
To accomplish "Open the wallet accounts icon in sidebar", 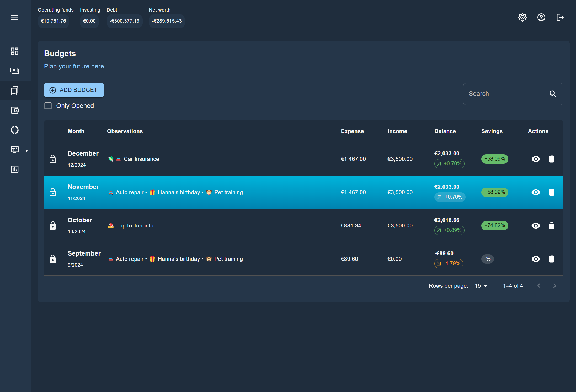I will pos(15,110).
